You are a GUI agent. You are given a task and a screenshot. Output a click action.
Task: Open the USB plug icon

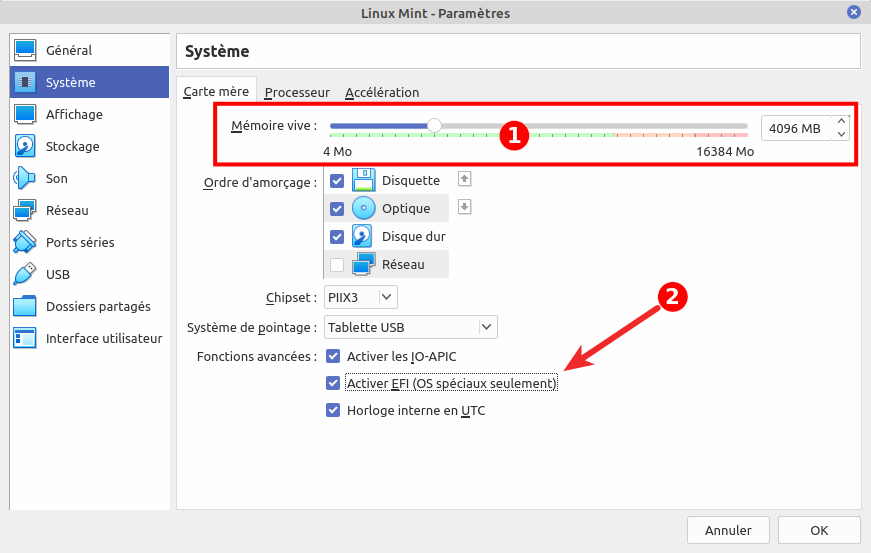25,274
